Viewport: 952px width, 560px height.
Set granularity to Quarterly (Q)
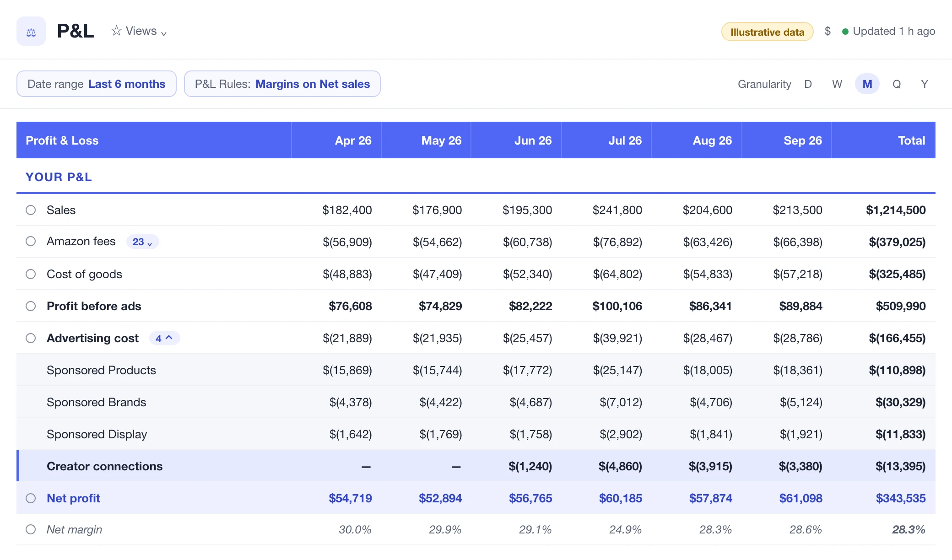click(897, 84)
